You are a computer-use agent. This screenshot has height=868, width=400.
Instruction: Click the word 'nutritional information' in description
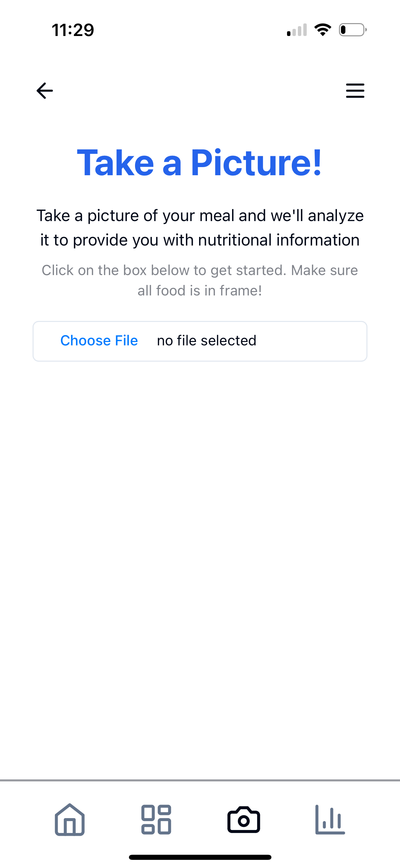click(279, 240)
